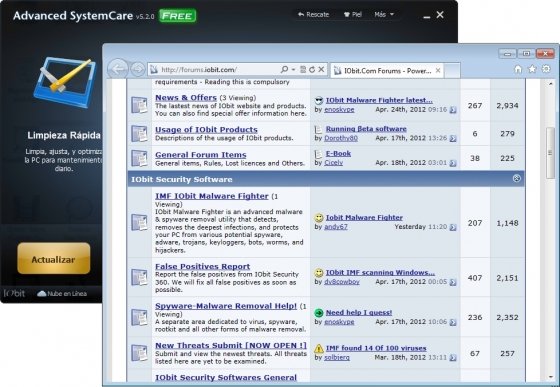Click forum status icon for News & Offers
The image size is (560, 387).
pos(139,105)
